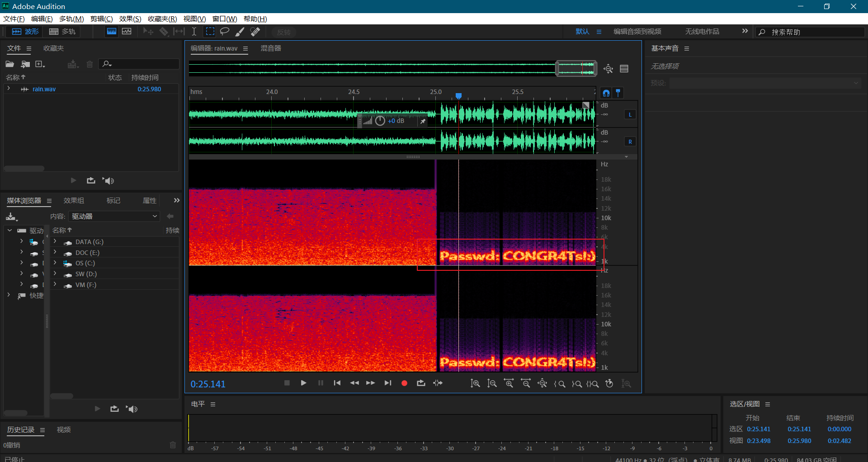Toggle the left channel L button
This screenshot has height=462, width=868.
630,114
